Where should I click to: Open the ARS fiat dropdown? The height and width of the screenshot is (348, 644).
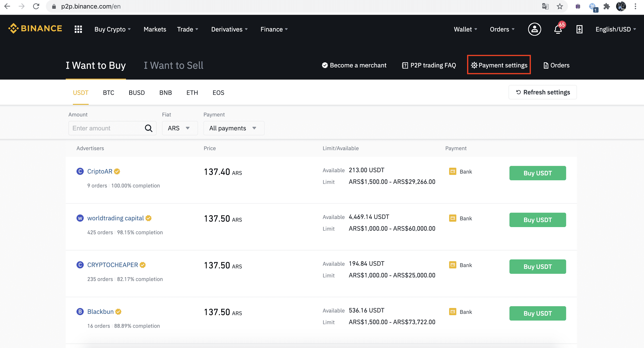(180, 128)
